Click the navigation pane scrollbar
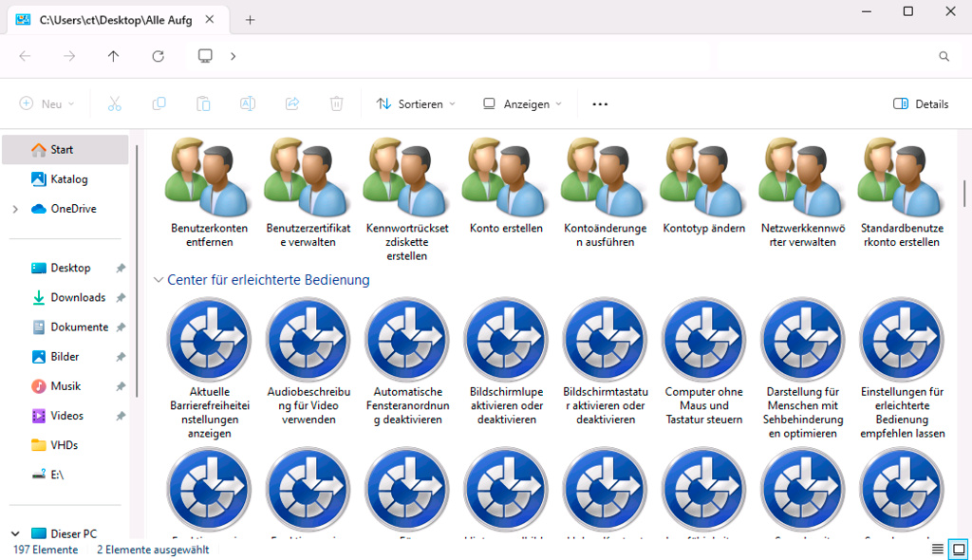Viewport: 972px width, 560px height. (x=136, y=271)
